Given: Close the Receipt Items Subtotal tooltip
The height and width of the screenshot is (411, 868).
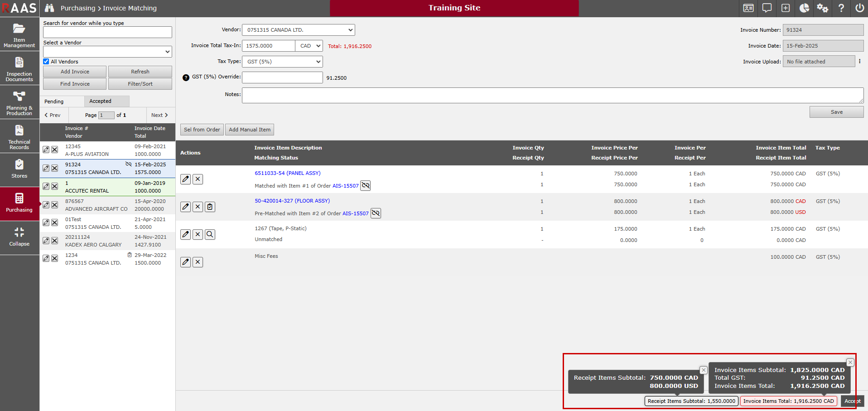Looking at the screenshot, I should coord(703,370).
